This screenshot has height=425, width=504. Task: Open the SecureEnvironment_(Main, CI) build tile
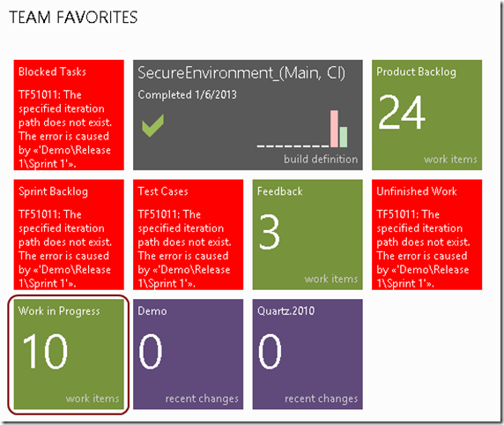(248, 115)
